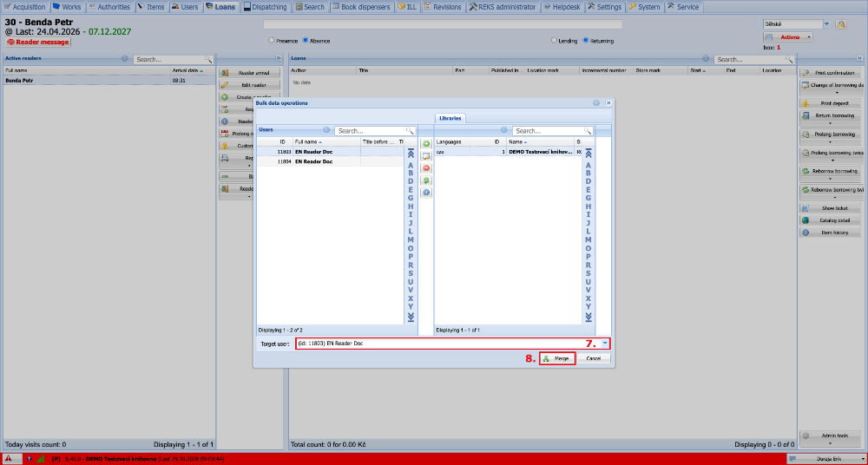The width and height of the screenshot is (868, 465).
Task: Click the Libraries search field in dialog
Action: point(549,131)
